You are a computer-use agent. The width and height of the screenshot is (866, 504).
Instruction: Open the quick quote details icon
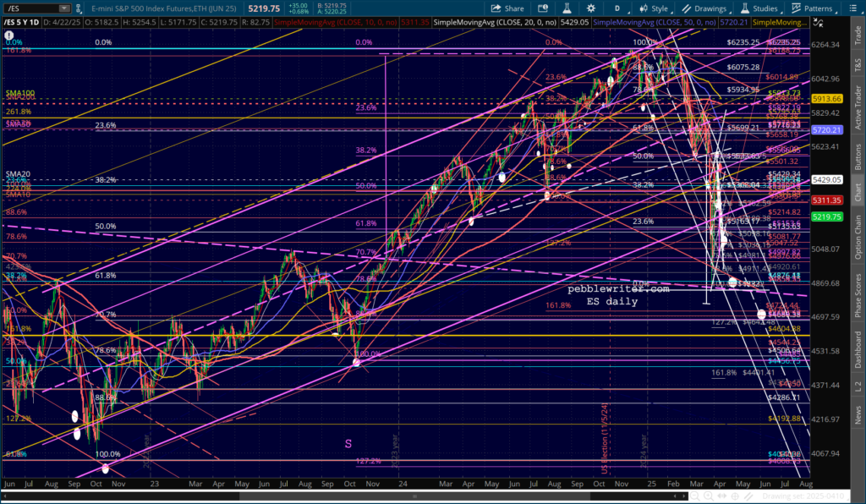pyautogui.click(x=543, y=8)
